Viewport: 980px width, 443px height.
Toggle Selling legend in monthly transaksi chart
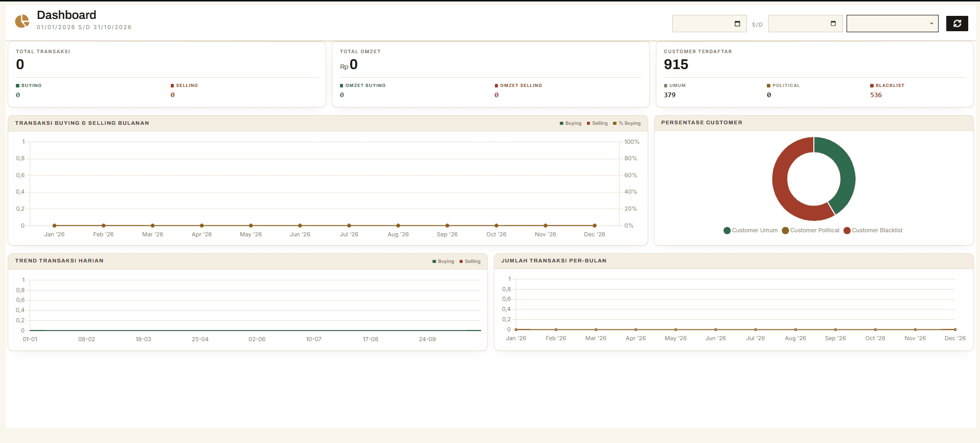click(x=597, y=123)
